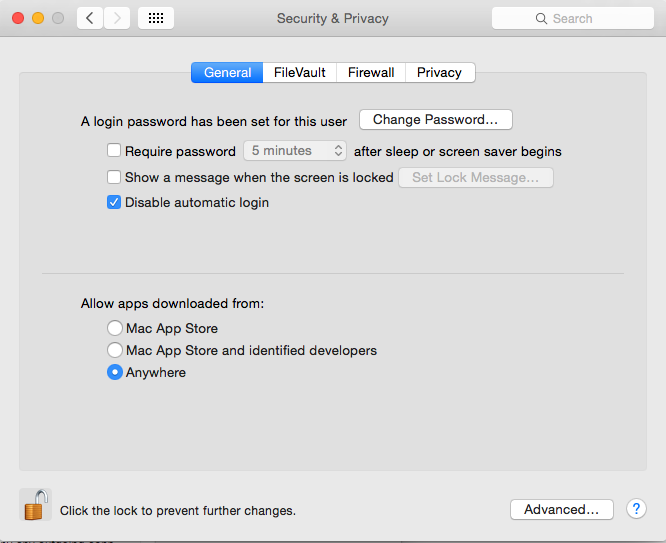Select the Anywhere radio option
The width and height of the screenshot is (666, 543).
[x=115, y=372]
